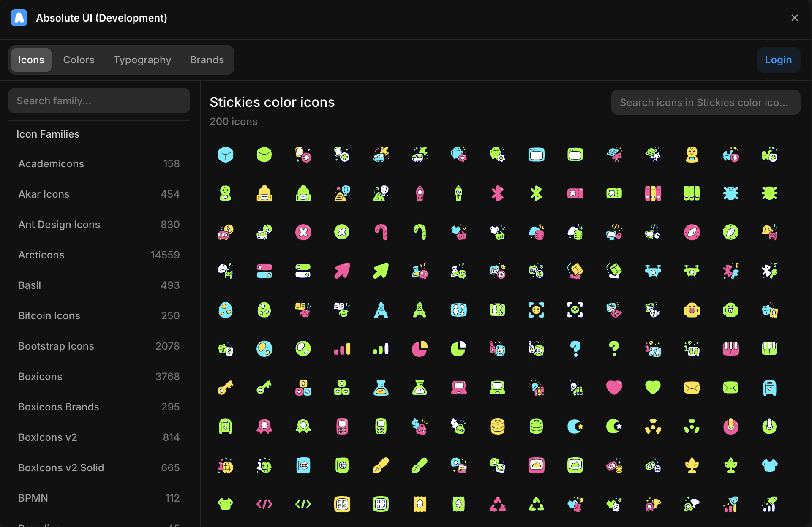Select the Android robot icon
This screenshot has width=812, height=527.
point(458,155)
